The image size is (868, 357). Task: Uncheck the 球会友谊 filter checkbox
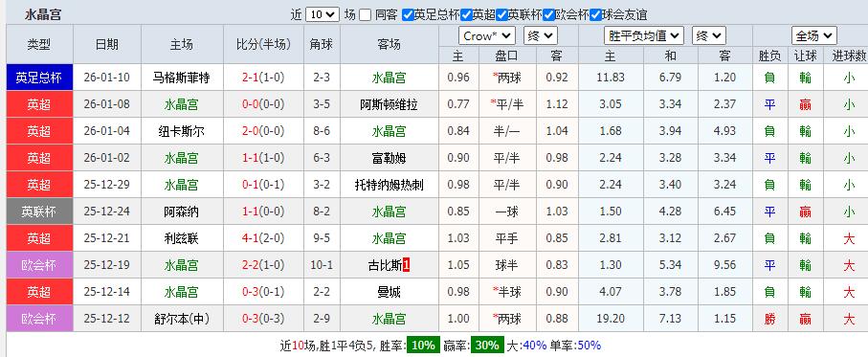point(595,15)
